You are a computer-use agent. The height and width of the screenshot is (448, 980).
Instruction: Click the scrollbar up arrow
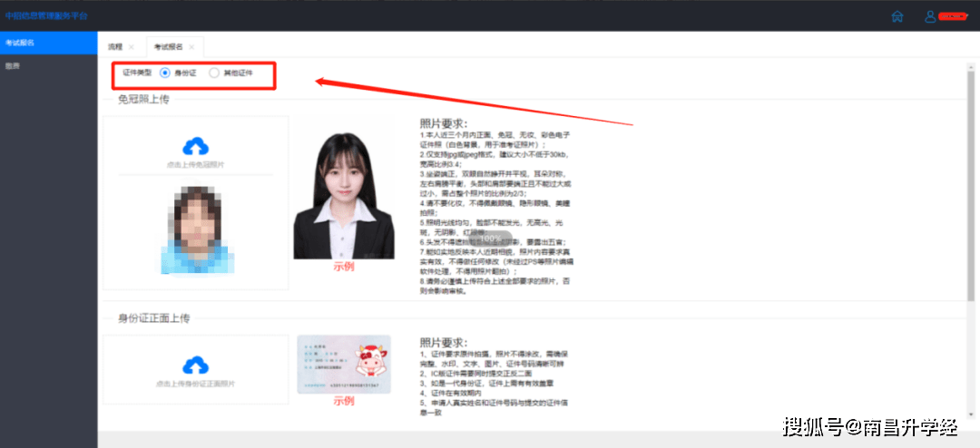(x=971, y=66)
